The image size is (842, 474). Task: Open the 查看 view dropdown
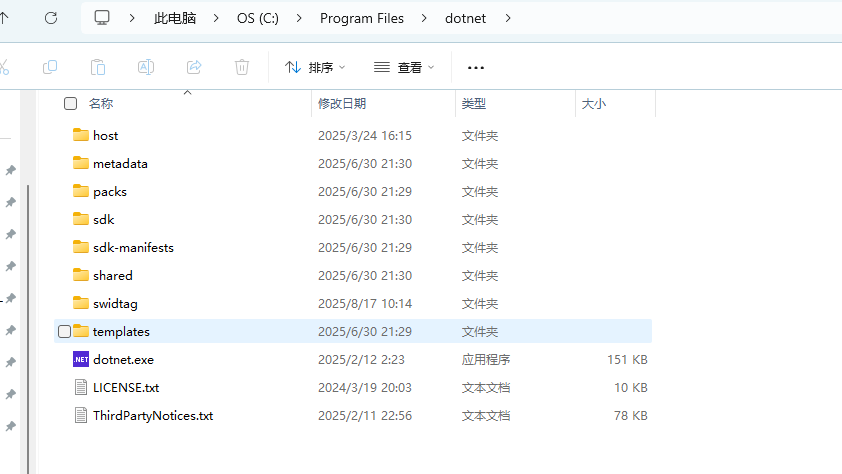(x=404, y=67)
